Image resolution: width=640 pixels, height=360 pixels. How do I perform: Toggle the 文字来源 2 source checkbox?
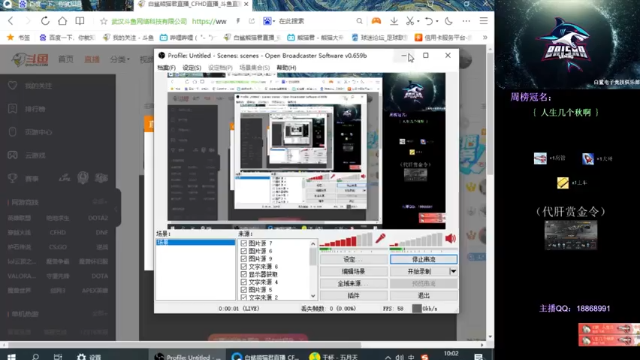[x=244, y=297]
